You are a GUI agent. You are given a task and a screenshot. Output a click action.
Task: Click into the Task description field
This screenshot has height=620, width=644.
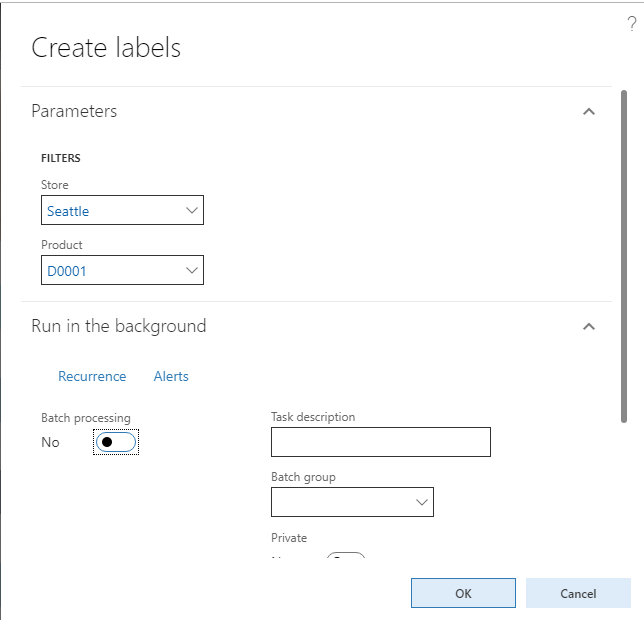[x=380, y=442]
